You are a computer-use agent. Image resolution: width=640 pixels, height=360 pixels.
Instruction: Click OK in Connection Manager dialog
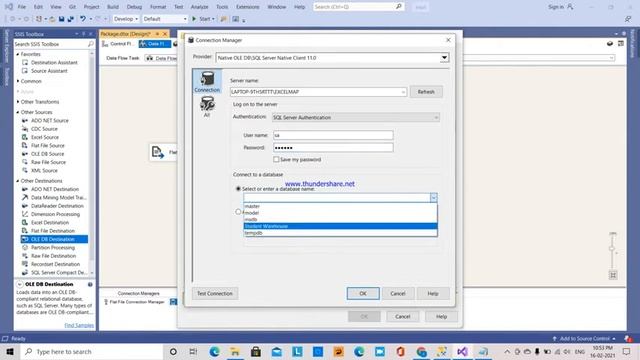point(363,293)
